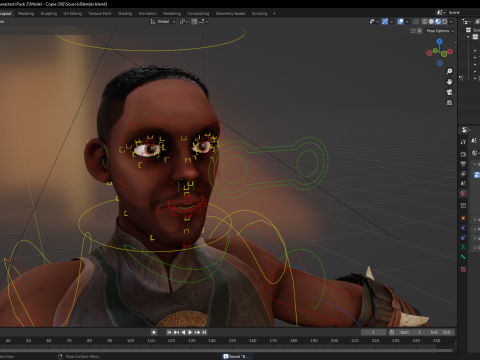This screenshot has height=360, width=480.
Task: Open the Tool properties tab
Action: pyautogui.click(x=463, y=142)
